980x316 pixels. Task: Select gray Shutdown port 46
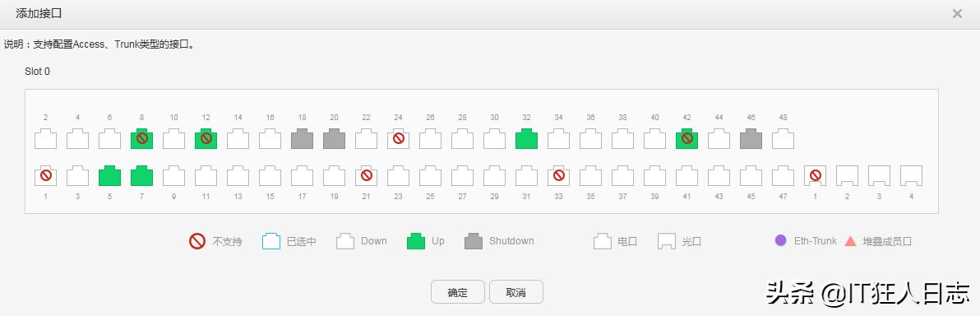(751, 138)
